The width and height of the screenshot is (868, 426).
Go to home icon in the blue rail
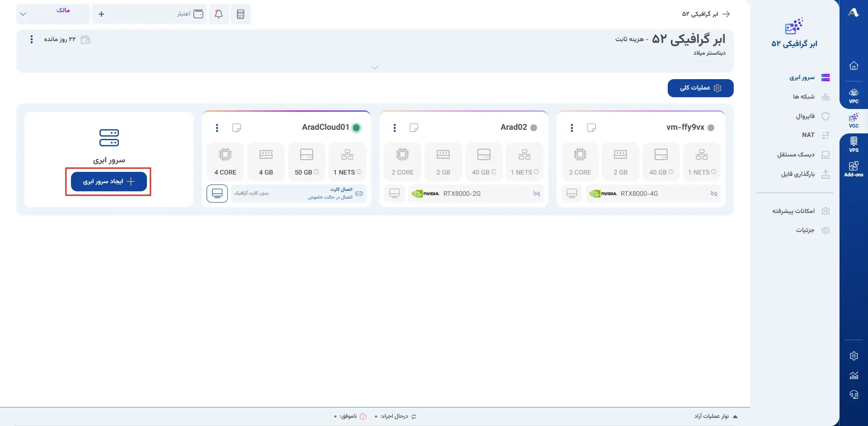(854, 66)
